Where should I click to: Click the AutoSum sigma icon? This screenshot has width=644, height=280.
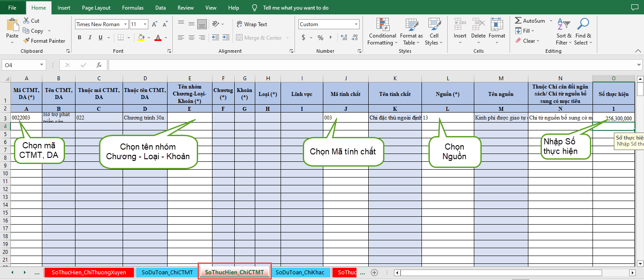(x=518, y=20)
